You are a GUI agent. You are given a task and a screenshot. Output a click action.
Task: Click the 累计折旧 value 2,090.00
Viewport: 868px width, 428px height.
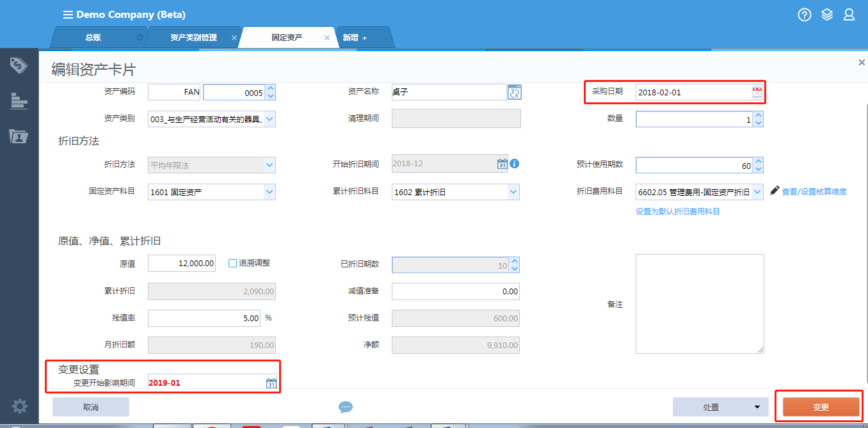[212, 291]
